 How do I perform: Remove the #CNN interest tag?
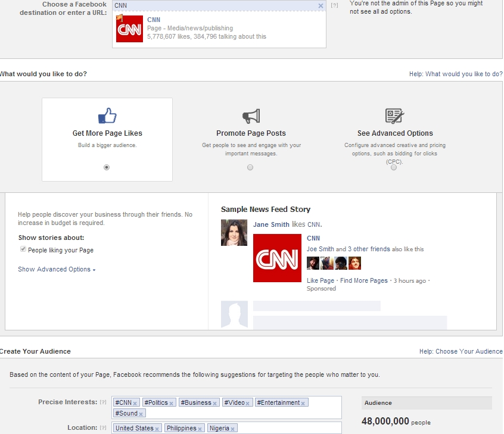point(135,403)
